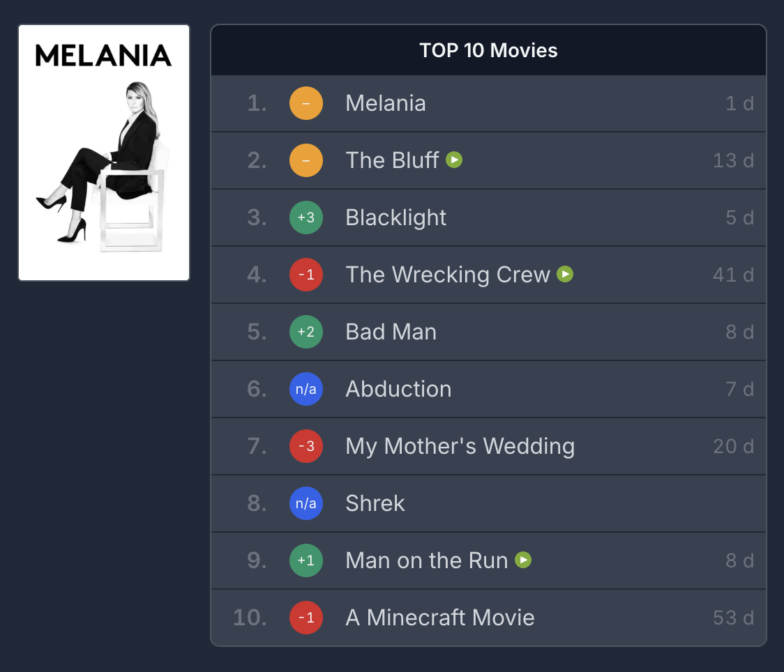Open the Blacklight movie link
The image size is (784, 672).
pyautogui.click(x=395, y=217)
